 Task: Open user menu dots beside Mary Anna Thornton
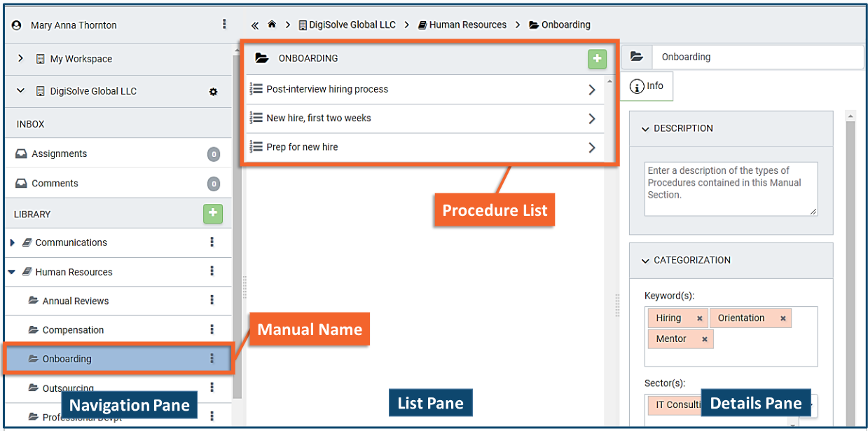[x=224, y=25]
